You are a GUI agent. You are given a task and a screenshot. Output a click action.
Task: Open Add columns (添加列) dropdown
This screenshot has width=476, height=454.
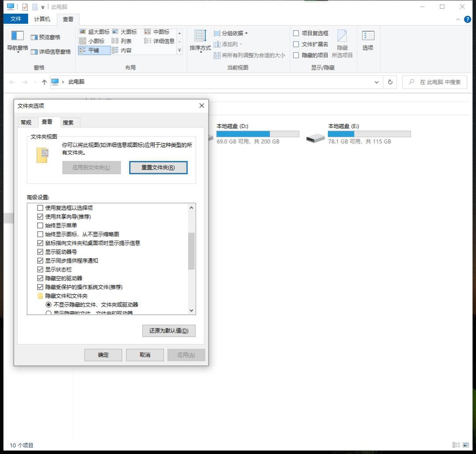(228, 45)
